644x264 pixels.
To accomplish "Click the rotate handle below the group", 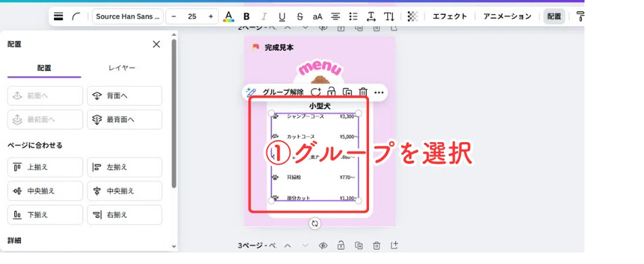I will click(x=315, y=223).
